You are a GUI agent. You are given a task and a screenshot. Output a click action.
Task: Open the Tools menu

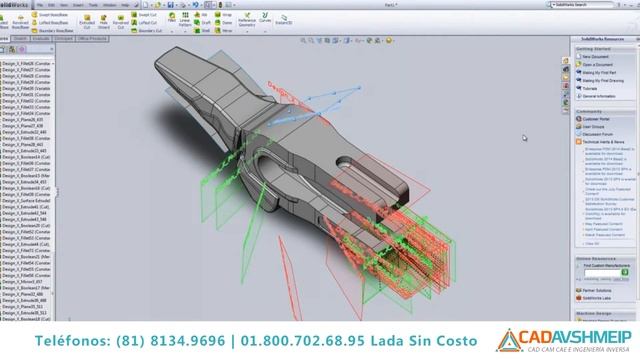[93, 5]
